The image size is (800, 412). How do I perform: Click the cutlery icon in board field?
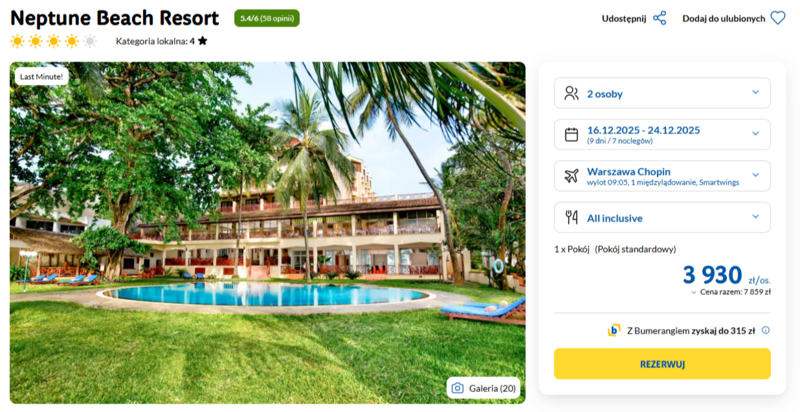coord(572,217)
